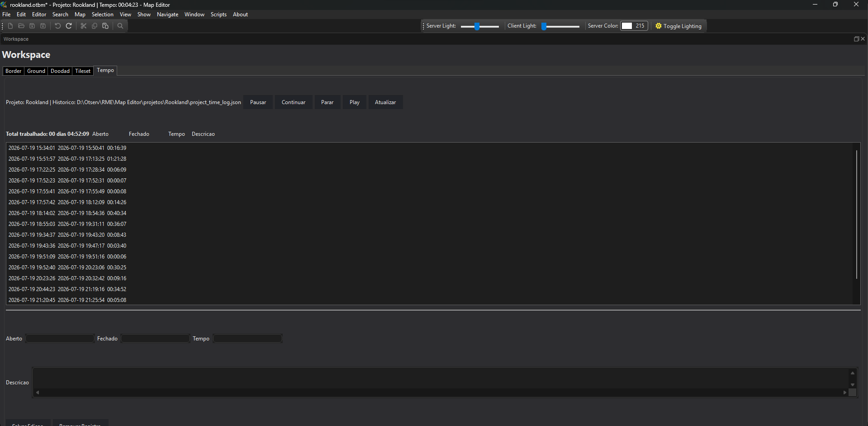
Task: Click the Descricao box left scroll arrow
Action: tap(38, 392)
